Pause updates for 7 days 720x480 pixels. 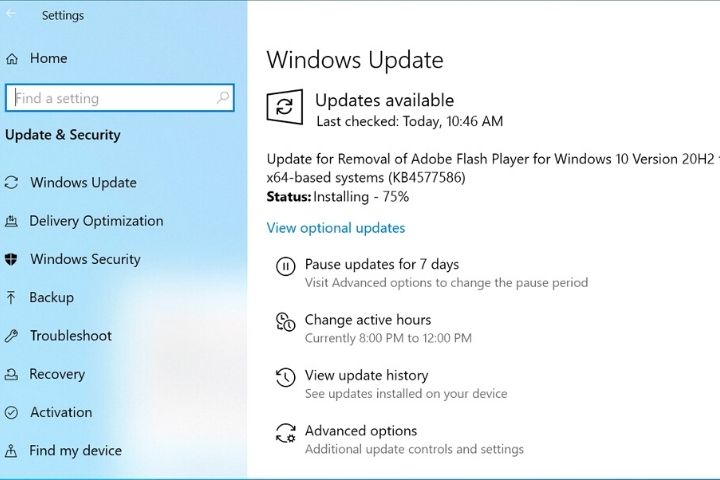click(x=381, y=265)
